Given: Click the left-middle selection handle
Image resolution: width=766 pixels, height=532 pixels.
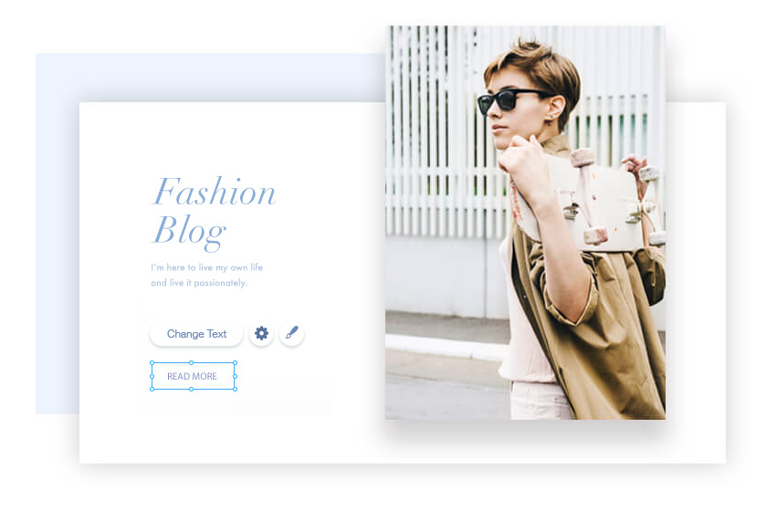Looking at the screenshot, I should point(152,376).
